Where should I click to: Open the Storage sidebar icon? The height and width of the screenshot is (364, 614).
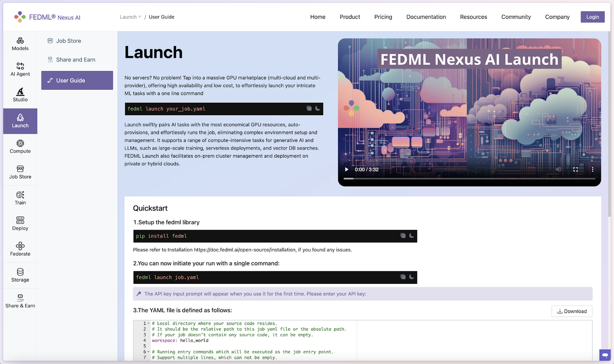pyautogui.click(x=20, y=275)
